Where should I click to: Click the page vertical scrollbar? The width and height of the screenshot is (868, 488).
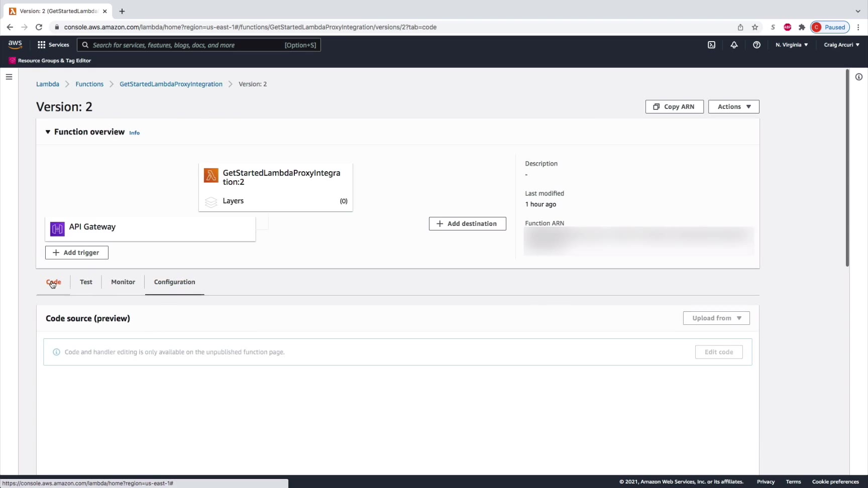(x=847, y=168)
